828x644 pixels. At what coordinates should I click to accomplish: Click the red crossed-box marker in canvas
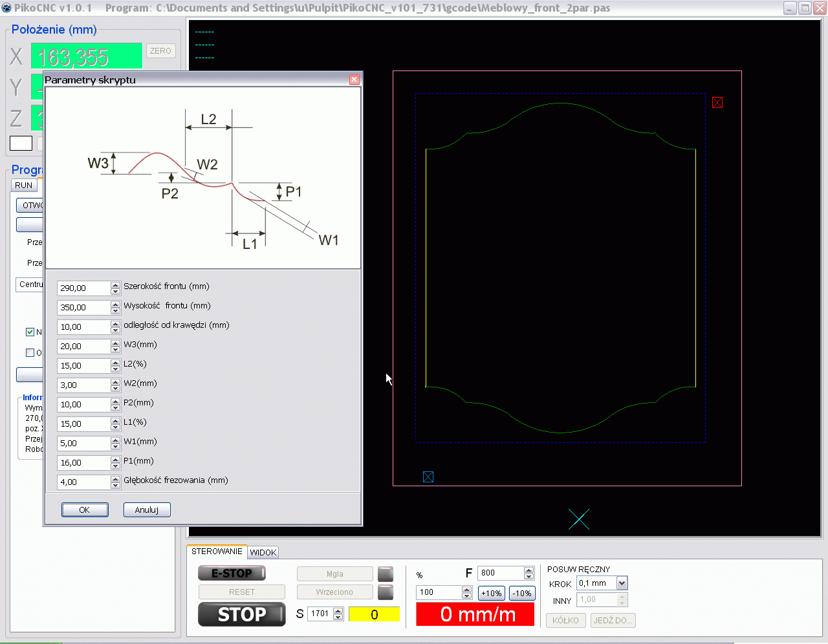tap(717, 103)
